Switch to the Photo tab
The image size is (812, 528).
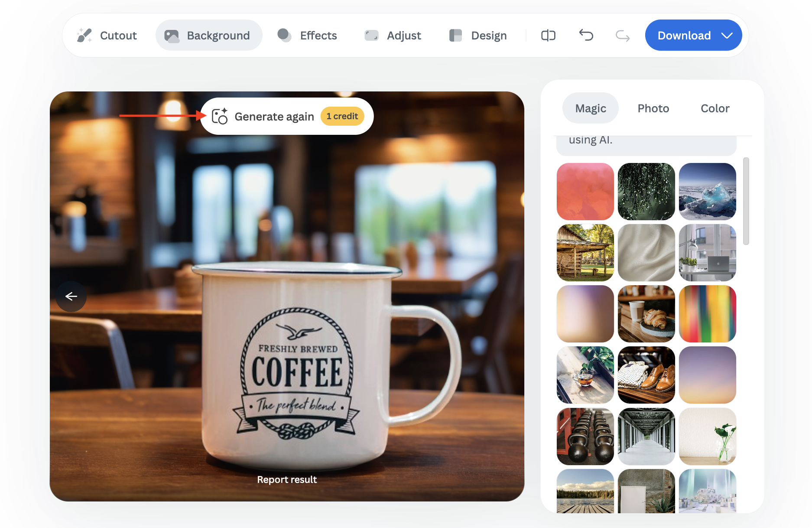pyautogui.click(x=653, y=108)
